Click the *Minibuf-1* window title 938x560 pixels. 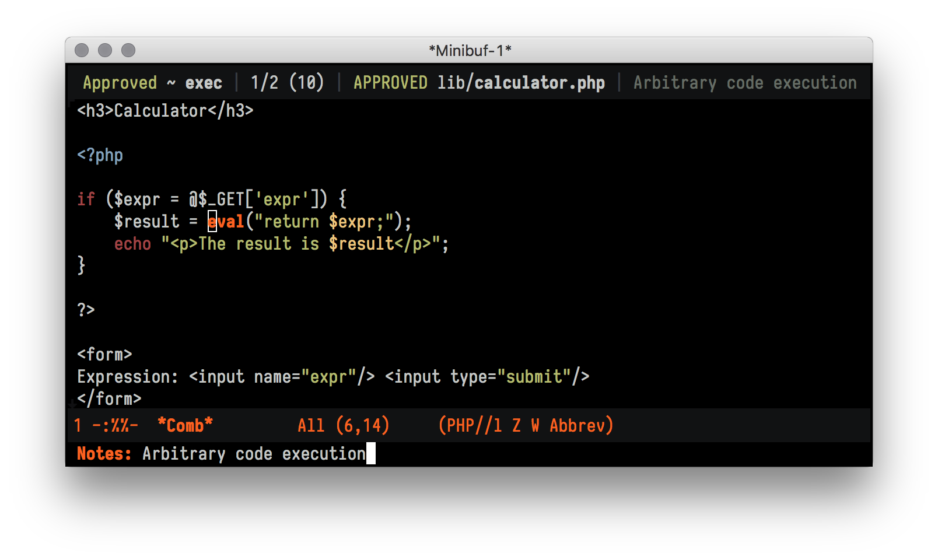[x=470, y=51]
